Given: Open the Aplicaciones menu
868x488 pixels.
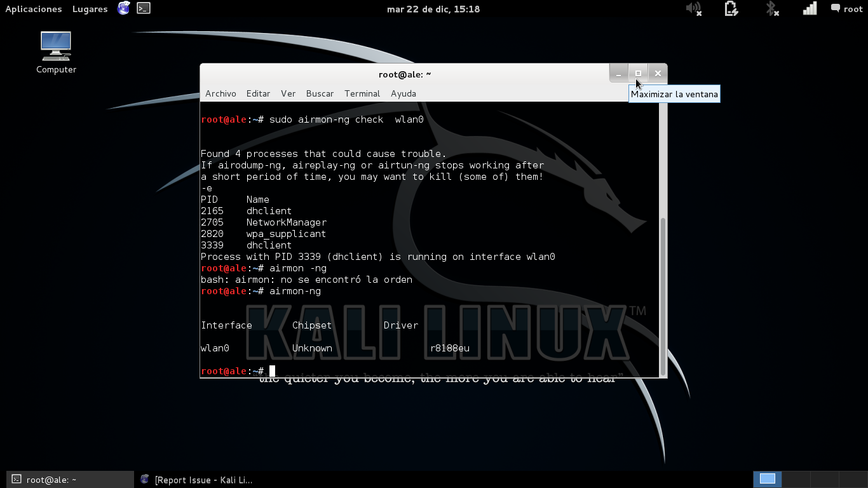Looking at the screenshot, I should point(34,9).
